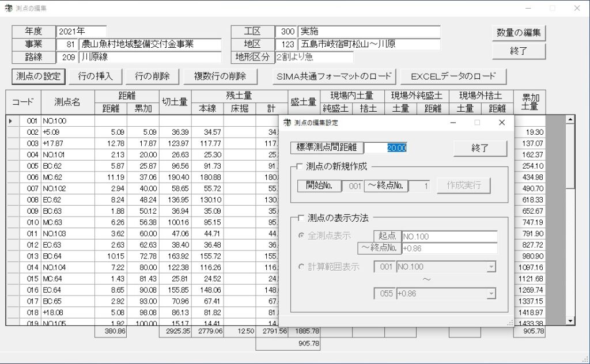Click the 起点 field showing NO.100
590x364 pixels.
pyautogui.click(x=449, y=237)
